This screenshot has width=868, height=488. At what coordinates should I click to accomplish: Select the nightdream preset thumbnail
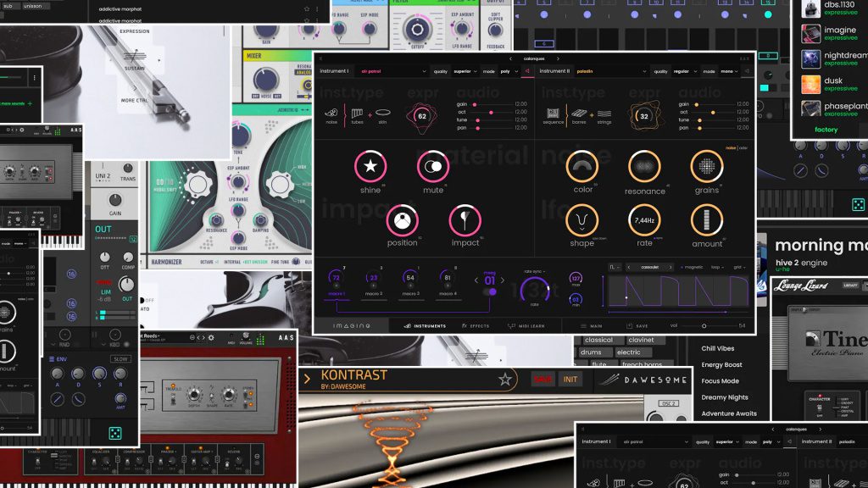[811, 58]
